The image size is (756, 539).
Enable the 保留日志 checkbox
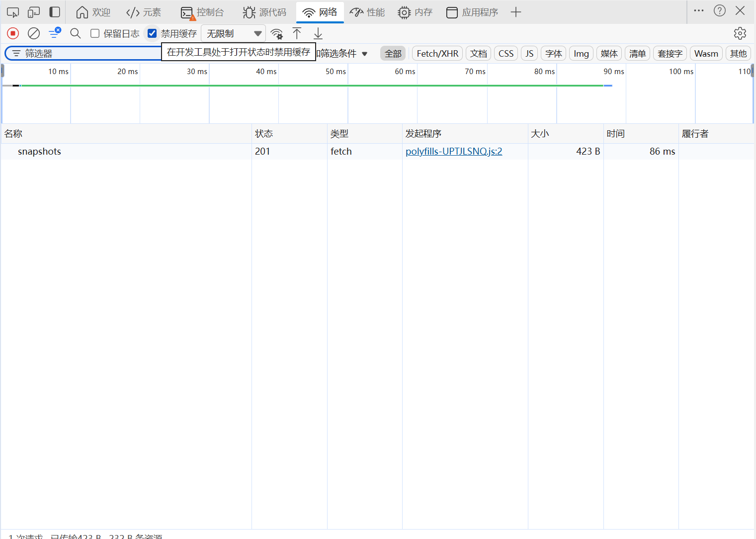[95, 33]
